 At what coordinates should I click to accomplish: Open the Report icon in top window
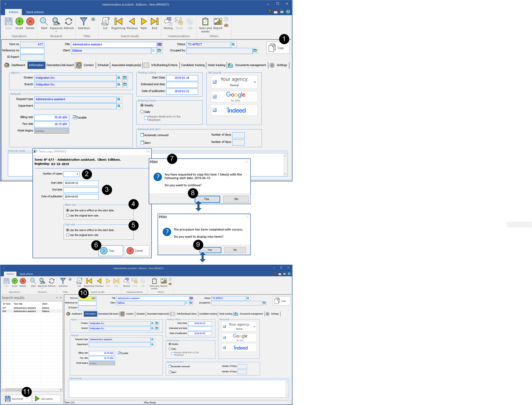[218, 22]
